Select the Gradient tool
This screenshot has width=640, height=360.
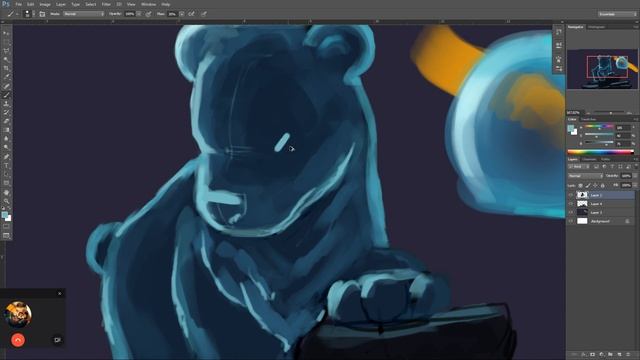(x=6, y=130)
